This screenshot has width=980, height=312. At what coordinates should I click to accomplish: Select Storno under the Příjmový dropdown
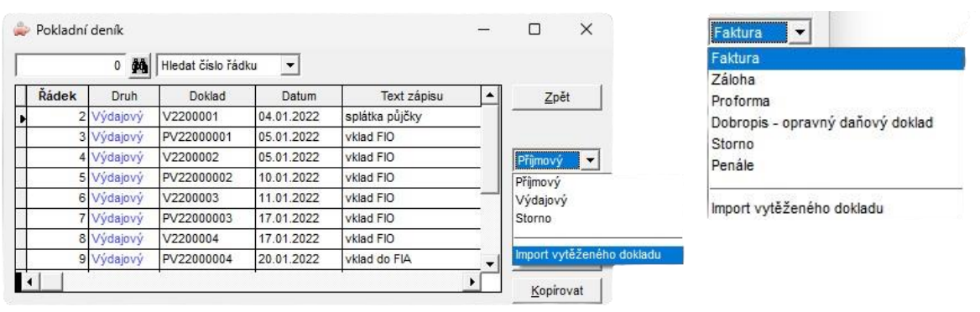(x=530, y=219)
